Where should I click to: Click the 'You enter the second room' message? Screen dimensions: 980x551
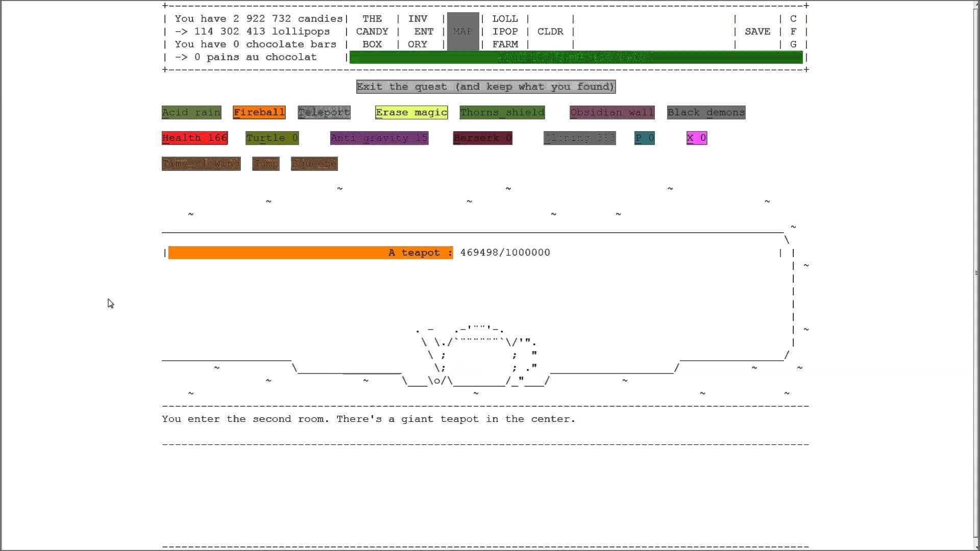pyautogui.click(x=369, y=419)
